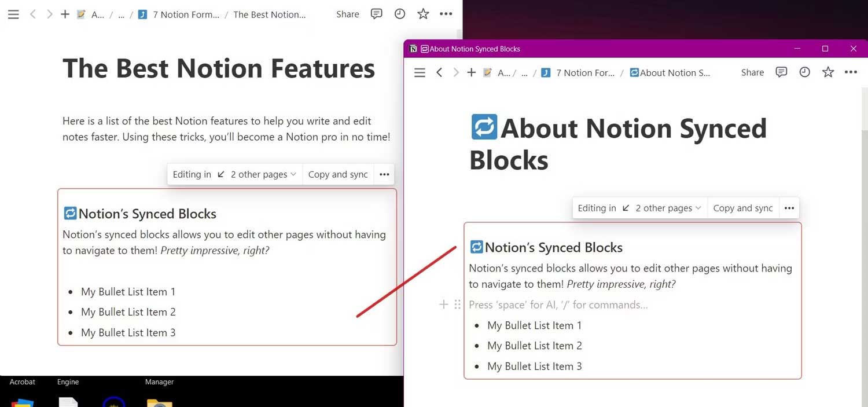Open comments in left window
The width and height of the screenshot is (868, 407).
point(376,14)
